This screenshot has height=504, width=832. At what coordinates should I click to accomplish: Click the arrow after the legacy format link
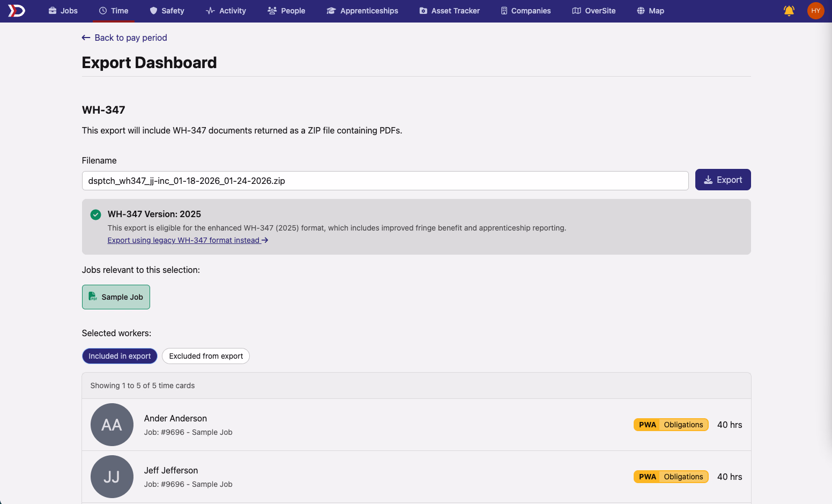click(x=265, y=240)
